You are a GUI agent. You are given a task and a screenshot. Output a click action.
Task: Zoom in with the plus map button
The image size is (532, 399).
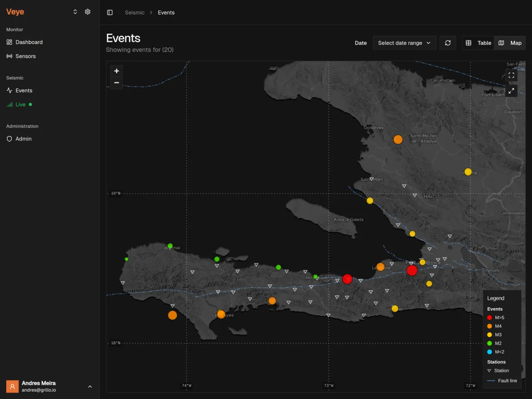click(116, 70)
